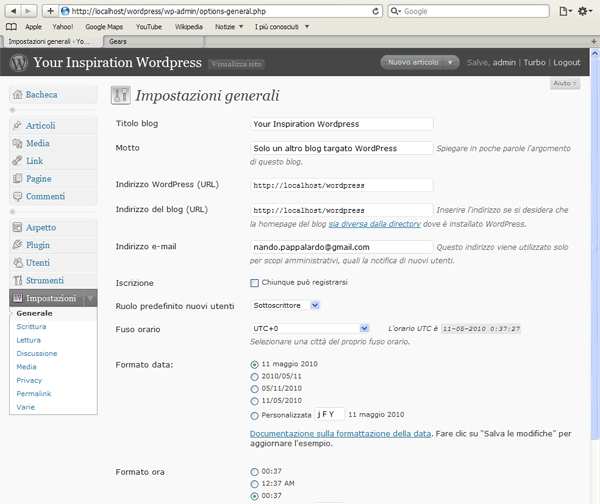Collapse sidebar via top separator arrow
The height and width of the screenshot is (504, 600).
pos(12,110)
